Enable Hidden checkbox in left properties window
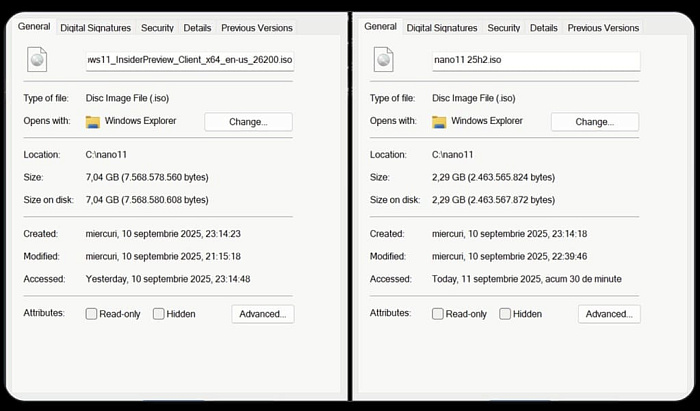 [x=158, y=314]
